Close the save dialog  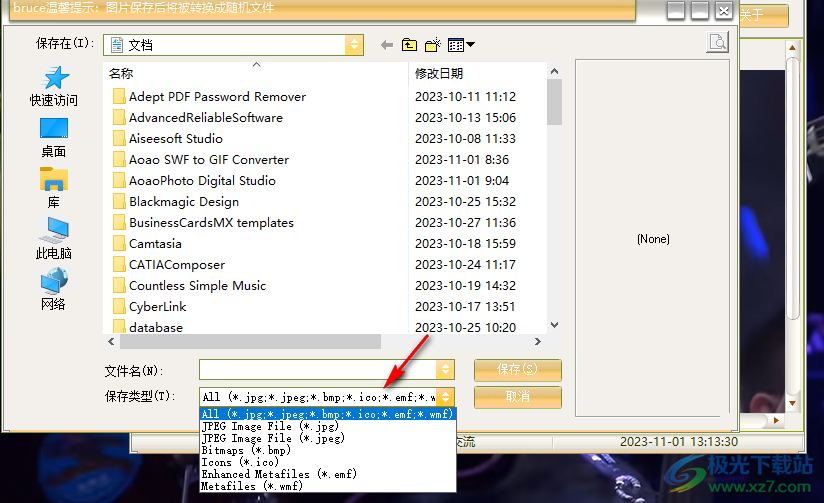[x=724, y=11]
